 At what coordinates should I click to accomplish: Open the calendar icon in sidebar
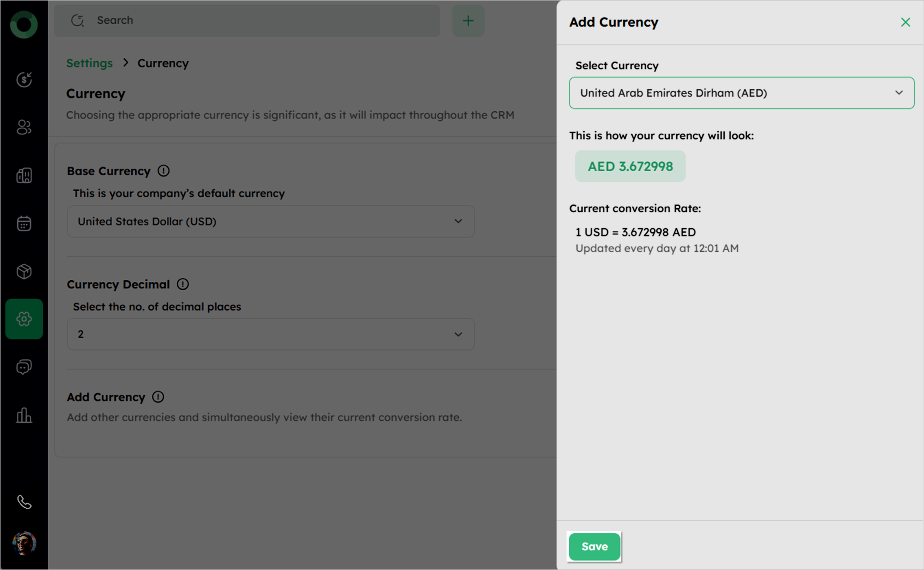[24, 223]
